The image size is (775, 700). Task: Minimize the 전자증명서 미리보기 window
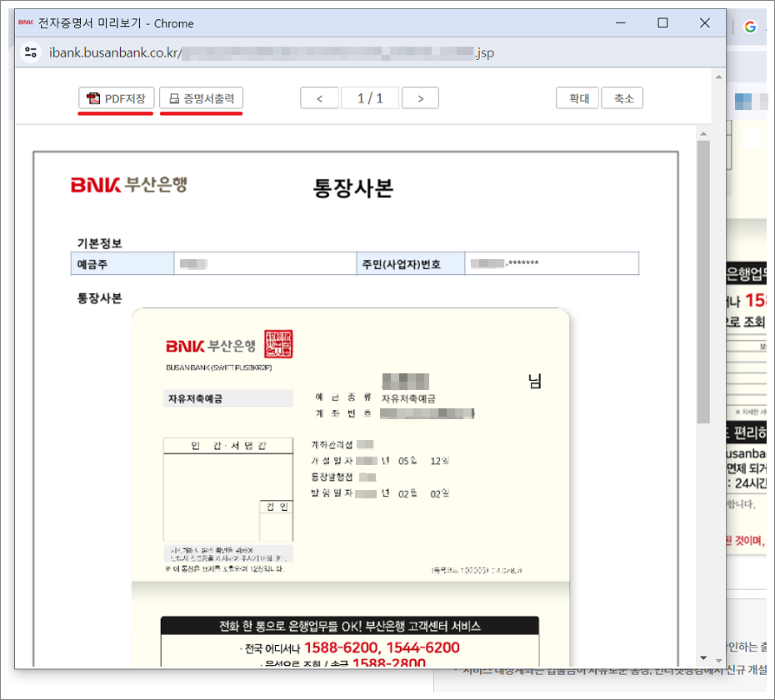(x=621, y=22)
